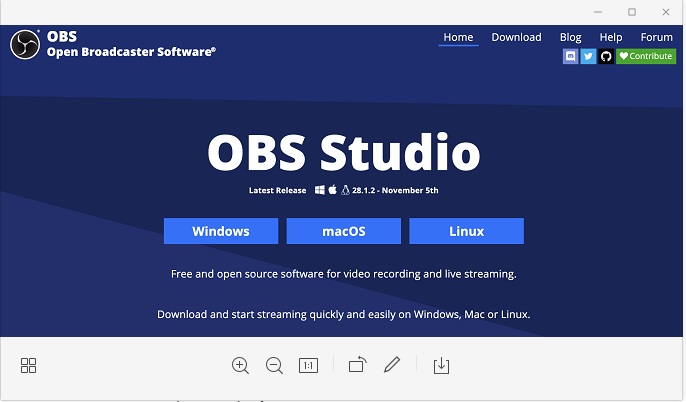Image resolution: width=686 pixels, height=402 pixels.
Task: Save image with the download icon
Action: coord(441,366)
